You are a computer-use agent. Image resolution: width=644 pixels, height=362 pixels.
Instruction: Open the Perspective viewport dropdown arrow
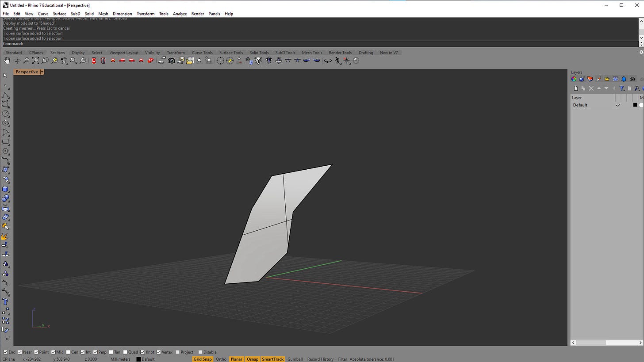click(42, 72)
